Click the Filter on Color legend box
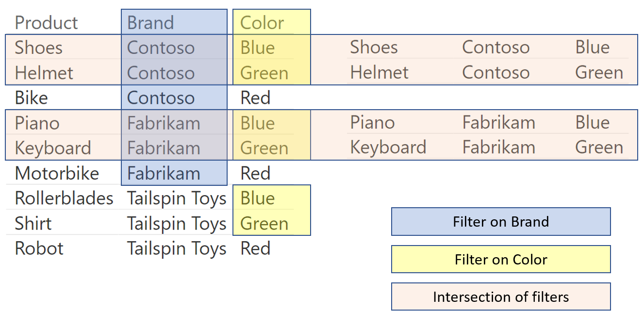Image resolution: width=644 pixels, height=313 pixels. click(501, 260)
